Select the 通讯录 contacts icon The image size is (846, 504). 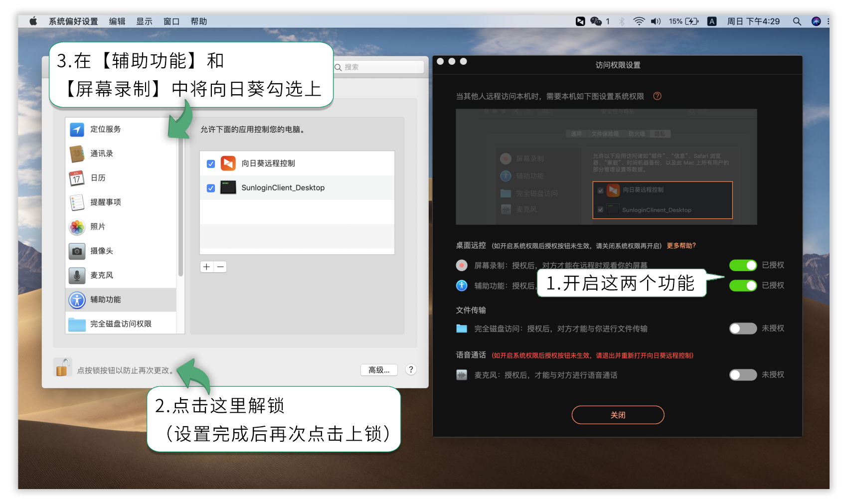[x=77, y=154]
